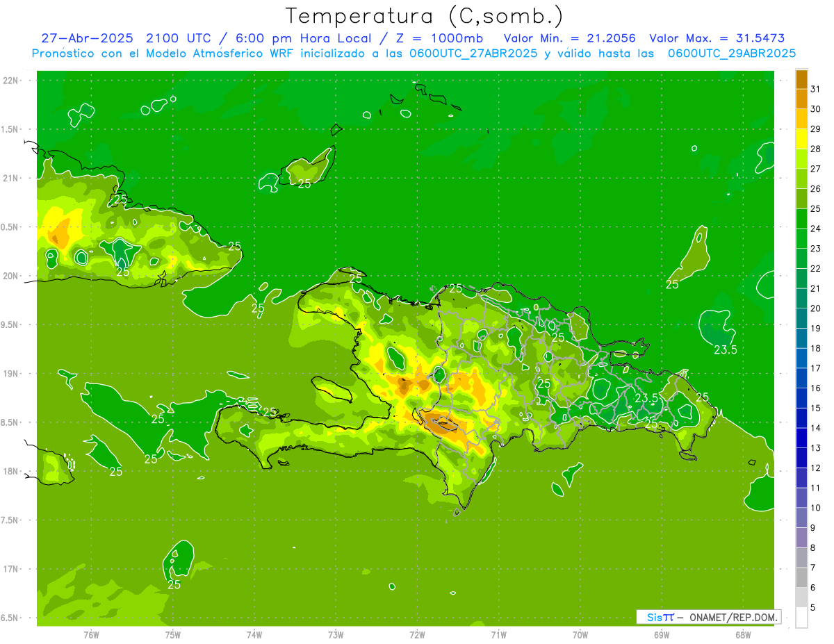Image resolution: width=834 pixels, height=644 pixels.
Task: Click the 71W longitude axis label
Action: click(x=498, y=635)
